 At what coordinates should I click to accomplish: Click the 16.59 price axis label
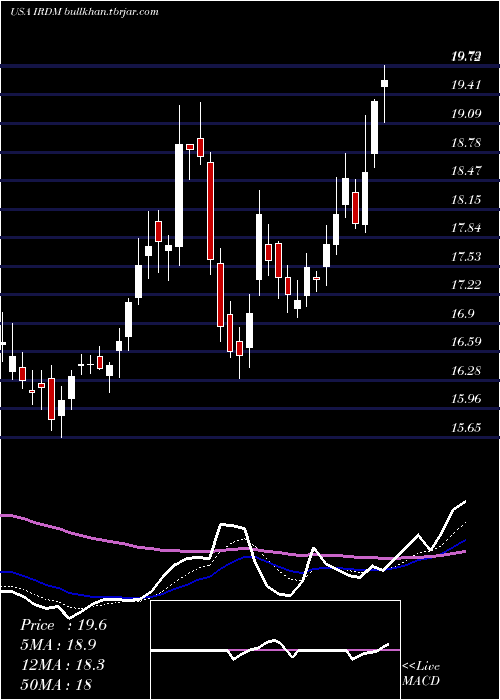(x=466, y=342)
